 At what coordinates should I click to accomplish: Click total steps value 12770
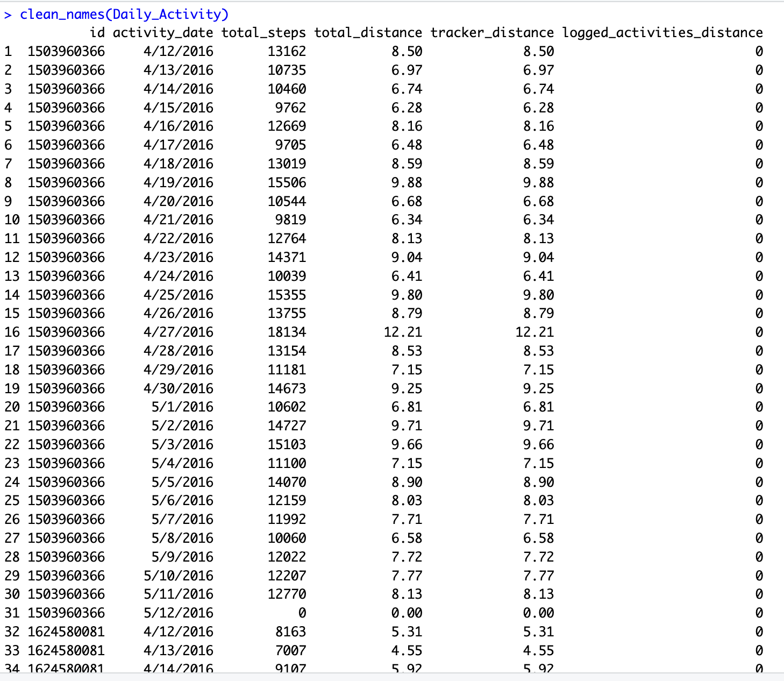pos(287,594)
